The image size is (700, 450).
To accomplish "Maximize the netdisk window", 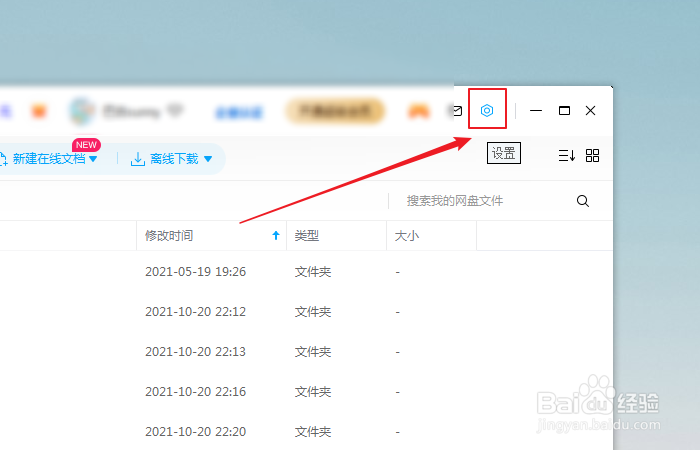I will [564, 110].
